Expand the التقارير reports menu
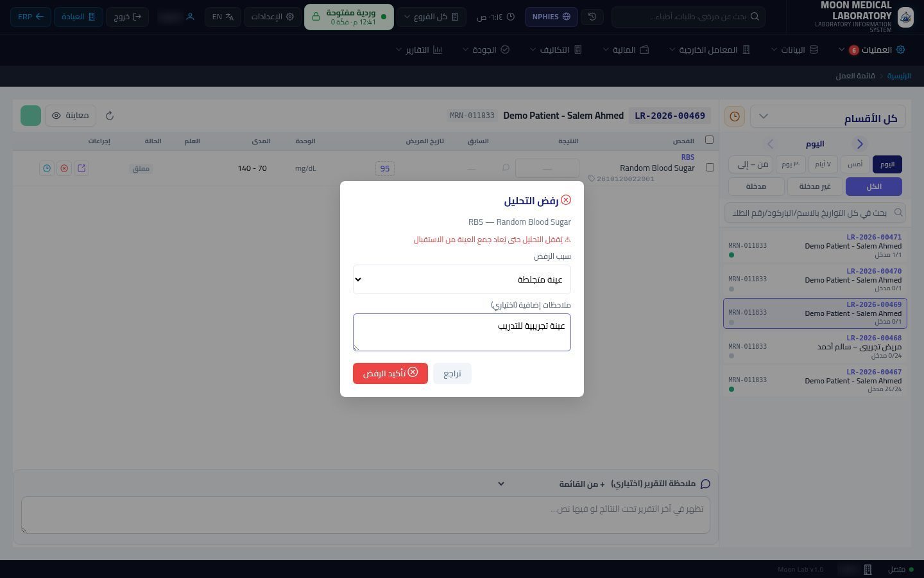Viewport: 924px width, 578px height. [x=420, y=49]
